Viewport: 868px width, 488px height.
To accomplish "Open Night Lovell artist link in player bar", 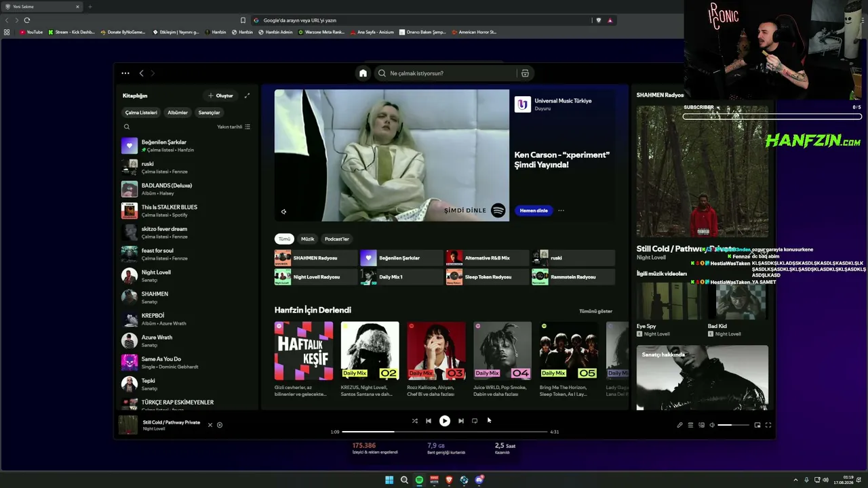I will pos(154,429).
